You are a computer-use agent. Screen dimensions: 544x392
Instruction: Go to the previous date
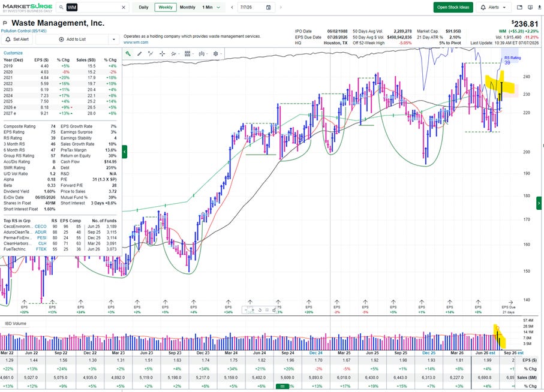pyautogui.click(x=232, y=7)
